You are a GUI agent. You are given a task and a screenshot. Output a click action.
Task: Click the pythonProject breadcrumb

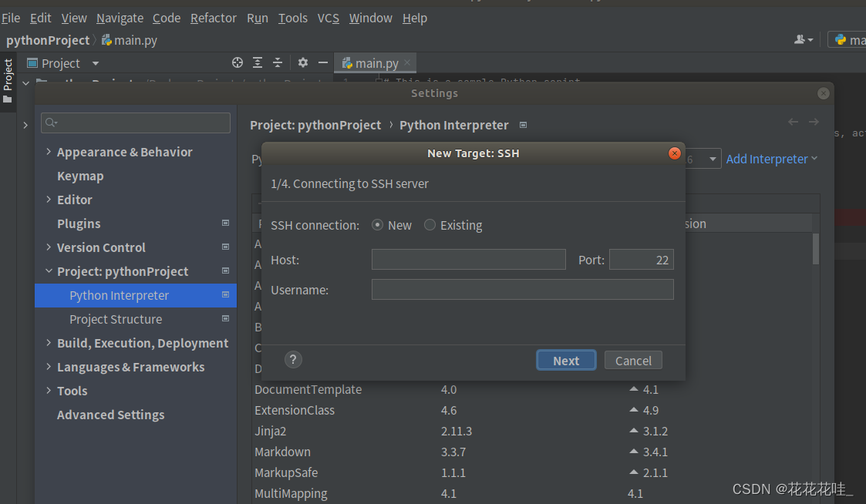pyautogui.click(x=48, y=40)
